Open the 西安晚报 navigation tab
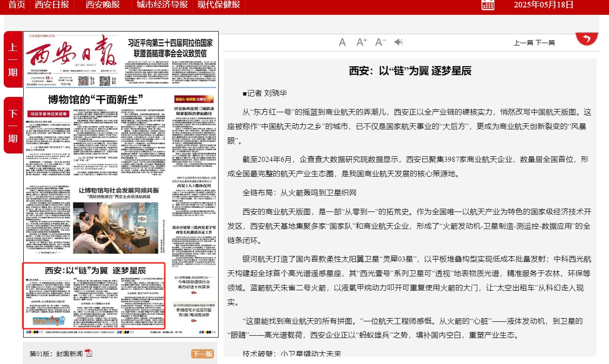The width and height of the screenshot is (609, 364). 103,5
